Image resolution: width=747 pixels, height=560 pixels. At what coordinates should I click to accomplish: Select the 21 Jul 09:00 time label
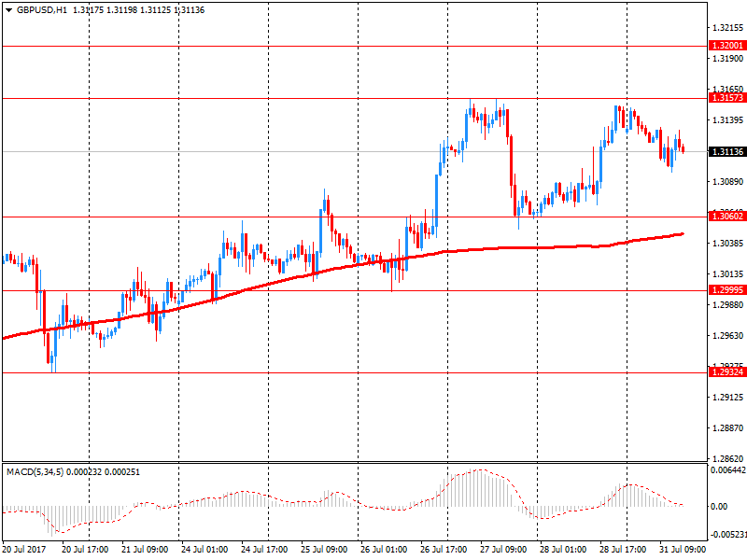(145, 550)
